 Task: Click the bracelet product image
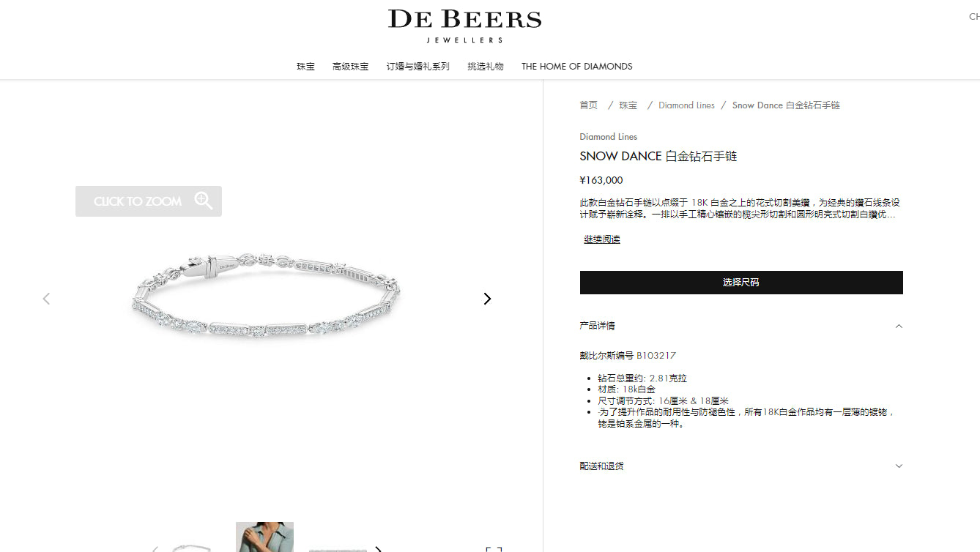267,296
